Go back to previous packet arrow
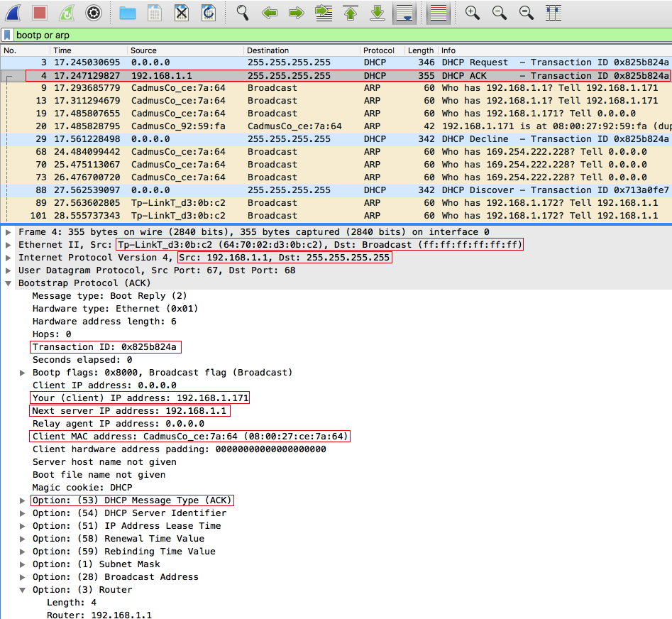Screen dimensions: 672x619 point(270,13)
